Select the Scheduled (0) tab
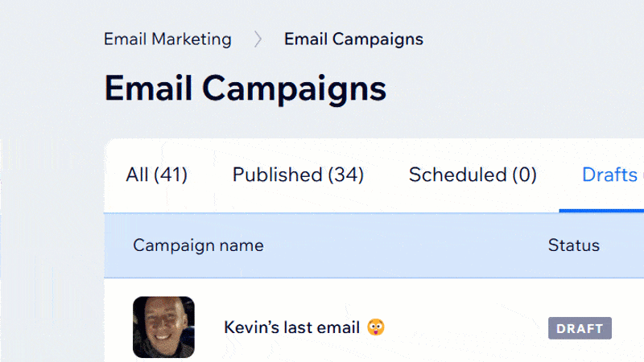This screenshot has width=644, height=362. click(473, 175)
